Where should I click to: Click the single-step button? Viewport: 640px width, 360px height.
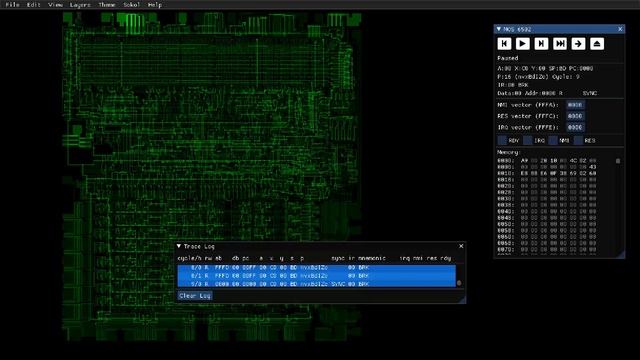[541, 44]
